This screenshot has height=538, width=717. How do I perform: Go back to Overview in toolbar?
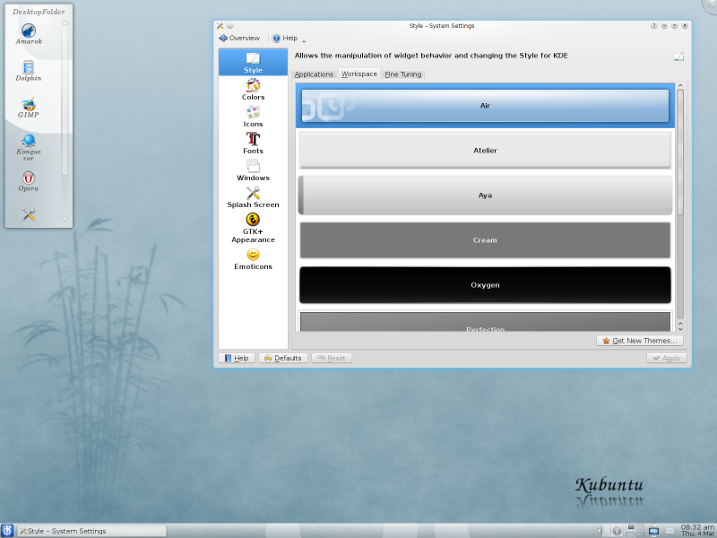pyautogui.click(x=240, y=38)
